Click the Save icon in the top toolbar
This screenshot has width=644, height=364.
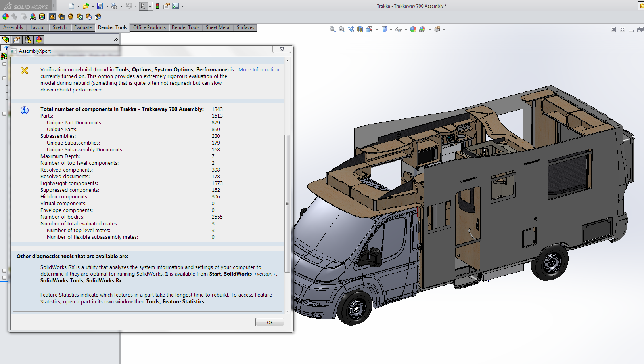[100, 6]
